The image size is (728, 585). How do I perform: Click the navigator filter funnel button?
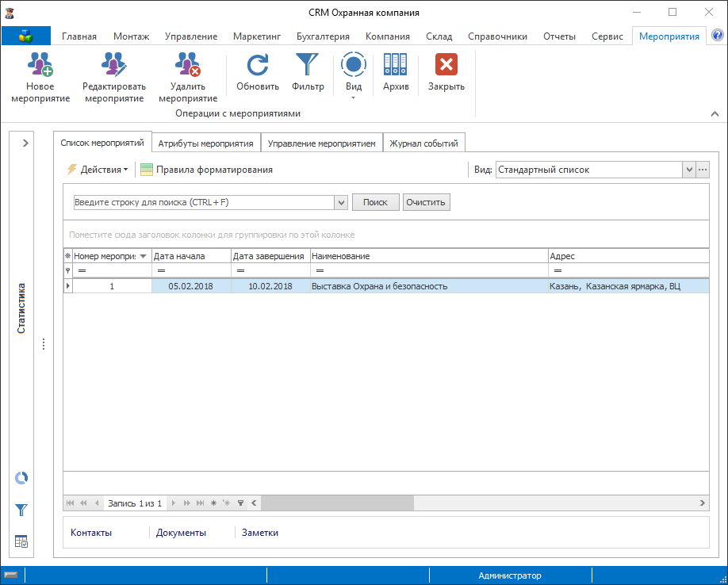click(x=240, y=503)
